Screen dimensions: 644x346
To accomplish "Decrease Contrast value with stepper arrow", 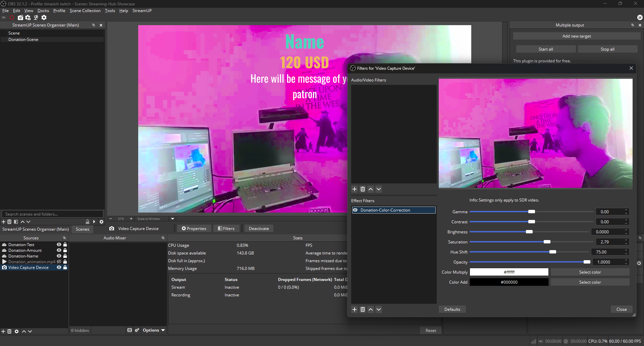I will [x=626, y=223].
